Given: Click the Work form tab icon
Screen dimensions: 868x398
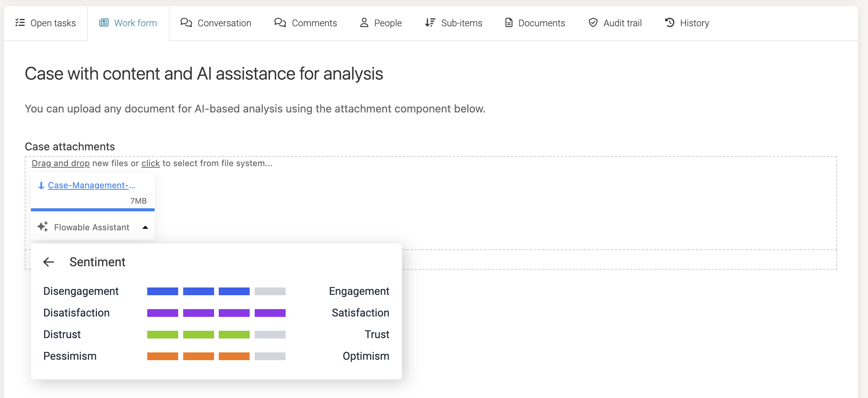Looking at the screenshot, I should (104, 23).
